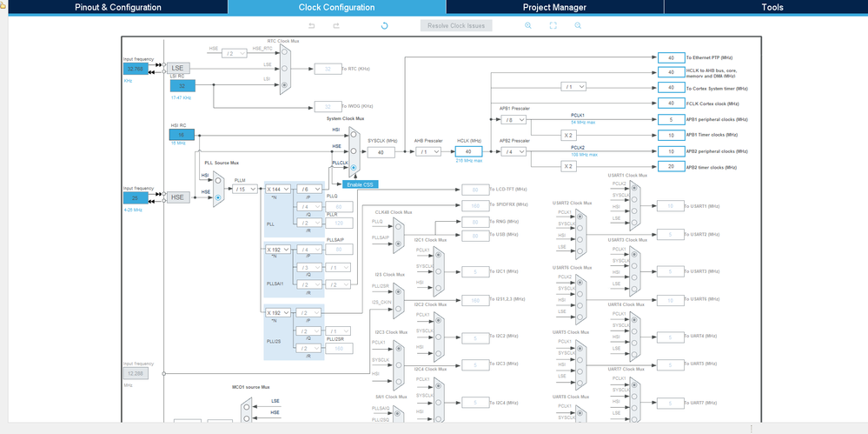This screenshot has height=434, width=868.
Task: Select PLLCLK in System Clock Mux
Action: click(353, 167)
